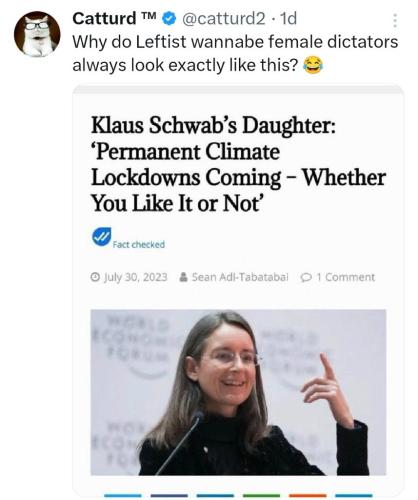Image resolution: width=418 pixels, height=500 pixels.
Task: Open the article photo of woman speaking
Action: click(238, 392)
